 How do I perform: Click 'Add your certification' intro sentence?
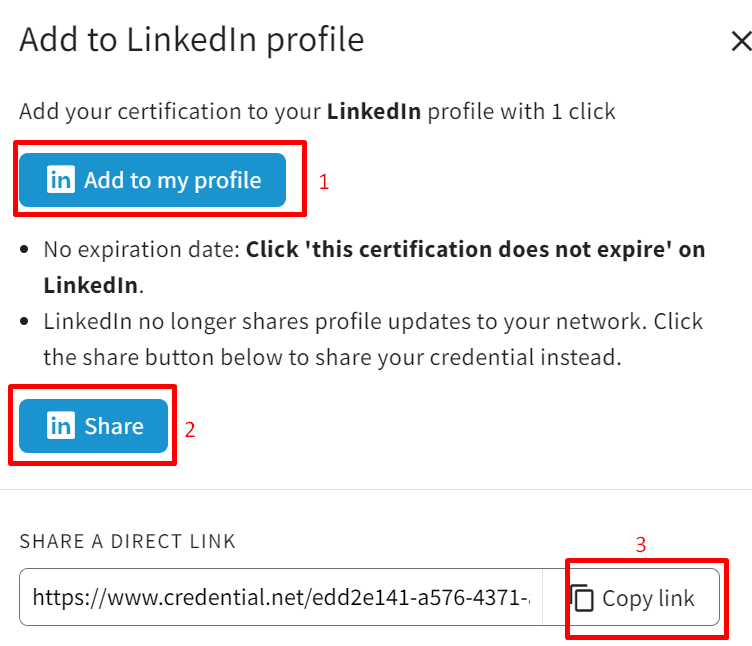317,111
